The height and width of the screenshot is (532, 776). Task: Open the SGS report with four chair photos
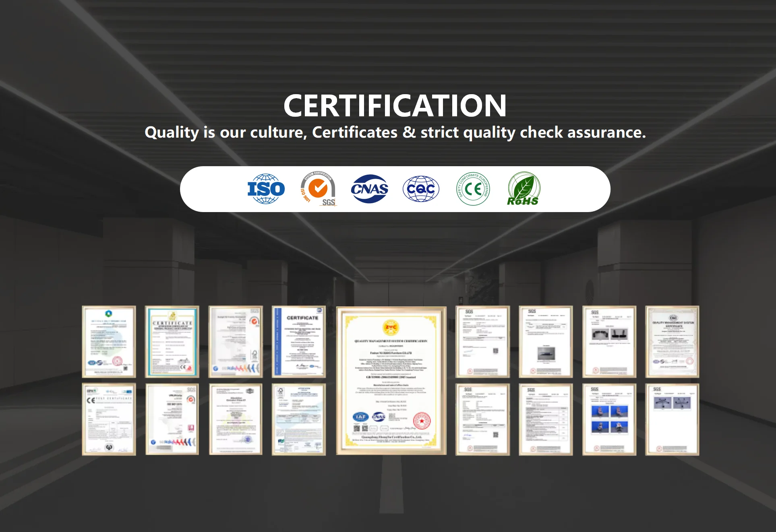609,419
